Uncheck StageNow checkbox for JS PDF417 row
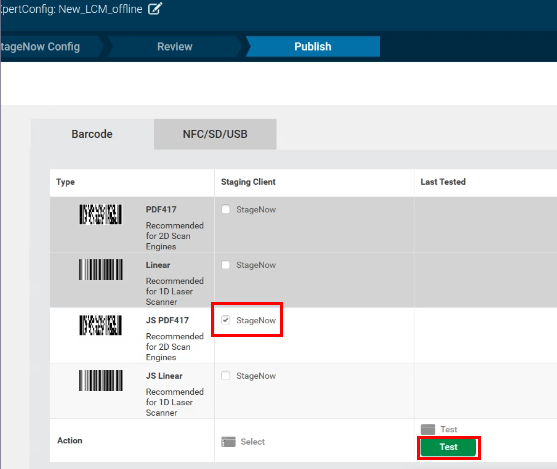 [x=226, y=320]
